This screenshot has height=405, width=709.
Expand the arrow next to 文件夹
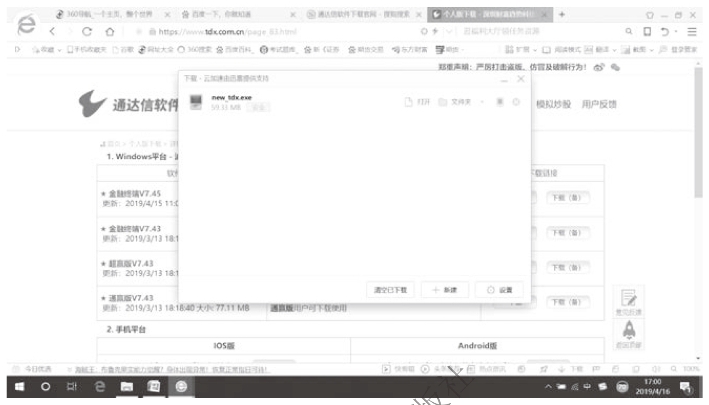(x=482, y=102)
